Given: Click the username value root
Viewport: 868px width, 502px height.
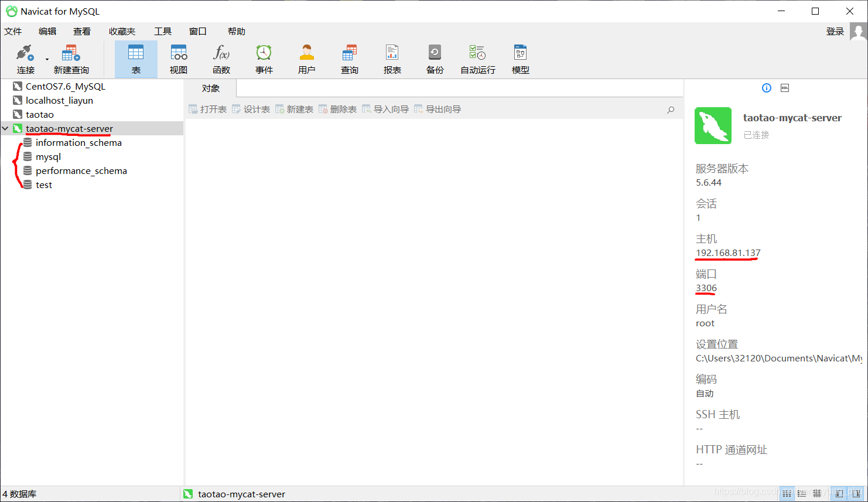Looking at the screenshot, I should [705, 323].
